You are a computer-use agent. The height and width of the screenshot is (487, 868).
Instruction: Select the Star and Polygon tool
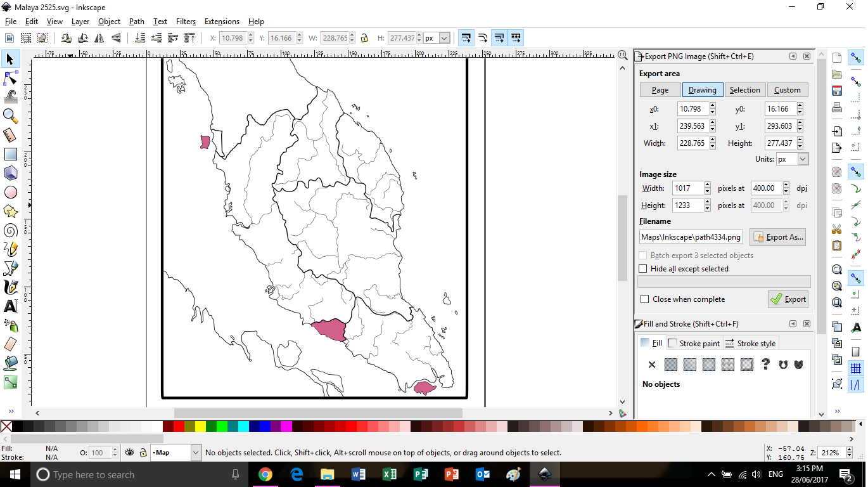point(10,211)
